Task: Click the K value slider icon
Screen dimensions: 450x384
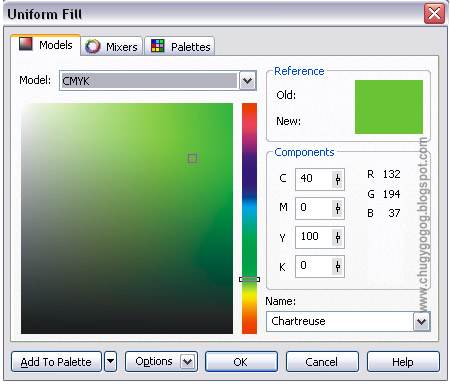Action: click(338, 266)
